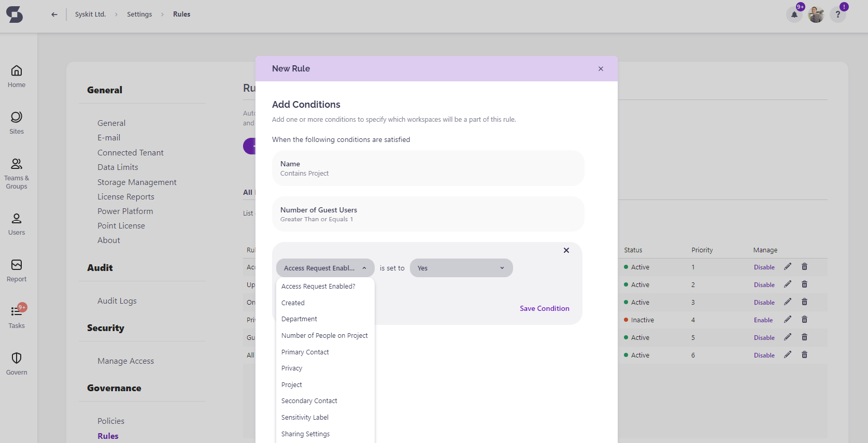The image size is (868, 443).
Task: Choose Privacy option in the list
Action: pyautogui.click(x=292, y=368)
